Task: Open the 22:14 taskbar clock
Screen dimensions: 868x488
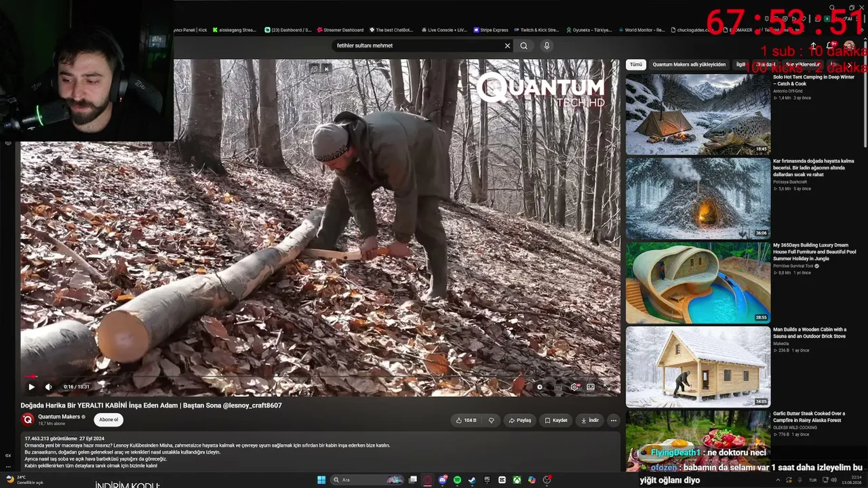Action: point(851,480)
